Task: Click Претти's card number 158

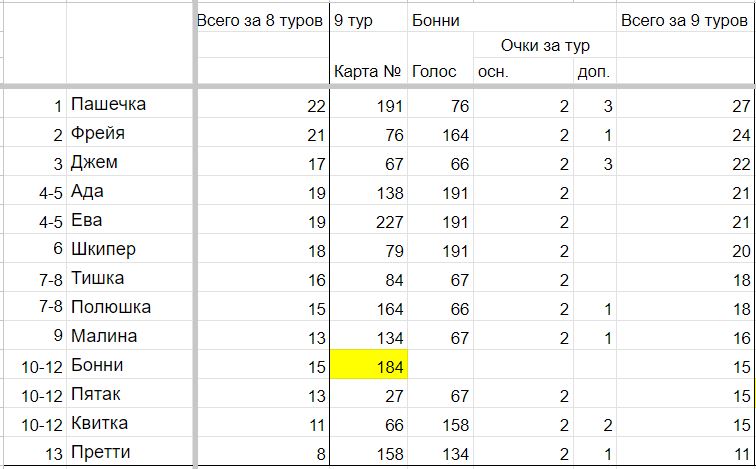Action: 369,452
